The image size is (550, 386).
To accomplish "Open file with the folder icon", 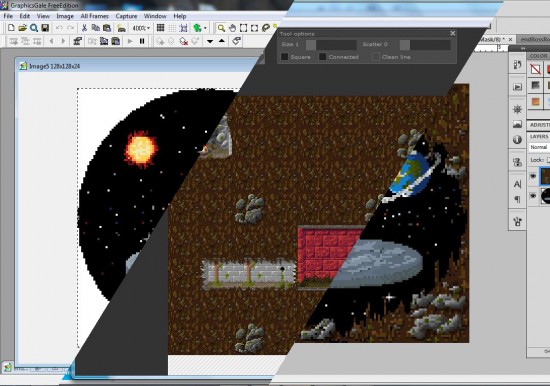I will pyautogui.click(x=22, y=28).
